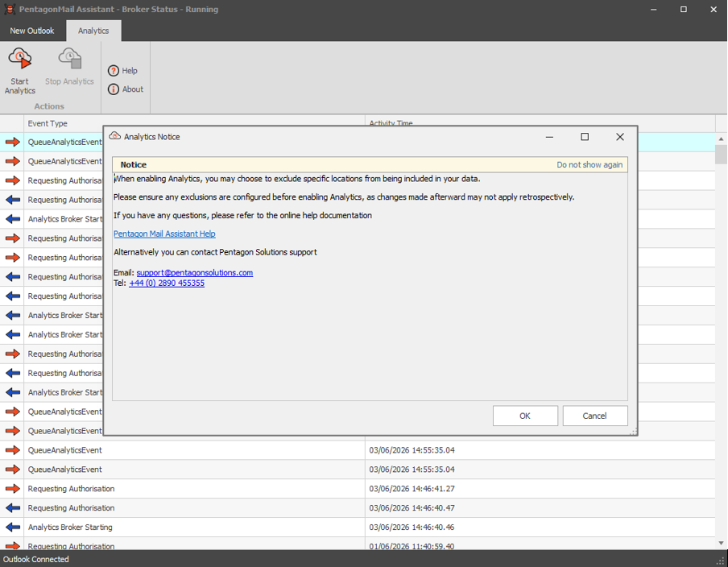Cancel the Analytics Notice dialog

(x=595, y=416)
